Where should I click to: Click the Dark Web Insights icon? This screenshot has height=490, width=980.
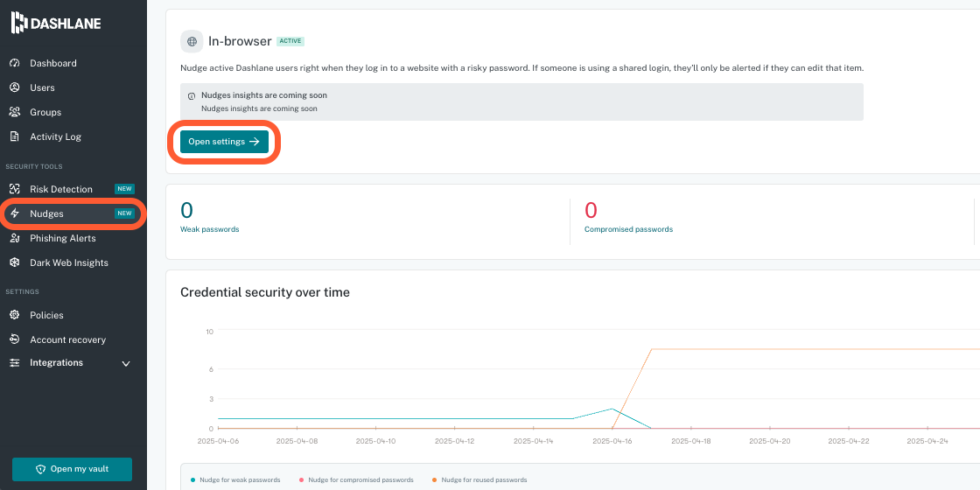click(x=14, y=262)
